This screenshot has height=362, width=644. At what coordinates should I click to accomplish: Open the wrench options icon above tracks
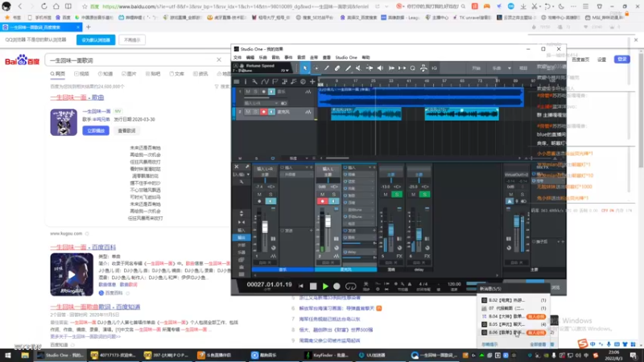tap(254, 82)
